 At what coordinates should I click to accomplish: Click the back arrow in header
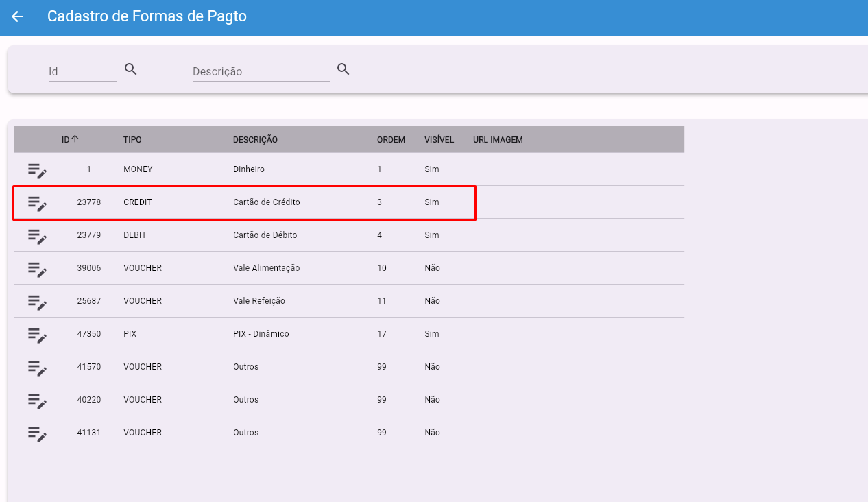(x=17, y=16)
